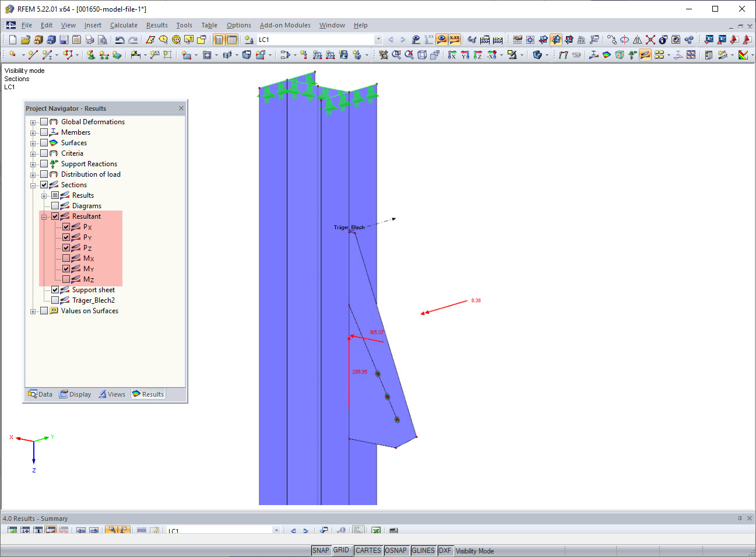This screenshot has height=557, width=756.
Task: Toggle DXF in status bar
Action: [445, 551]
